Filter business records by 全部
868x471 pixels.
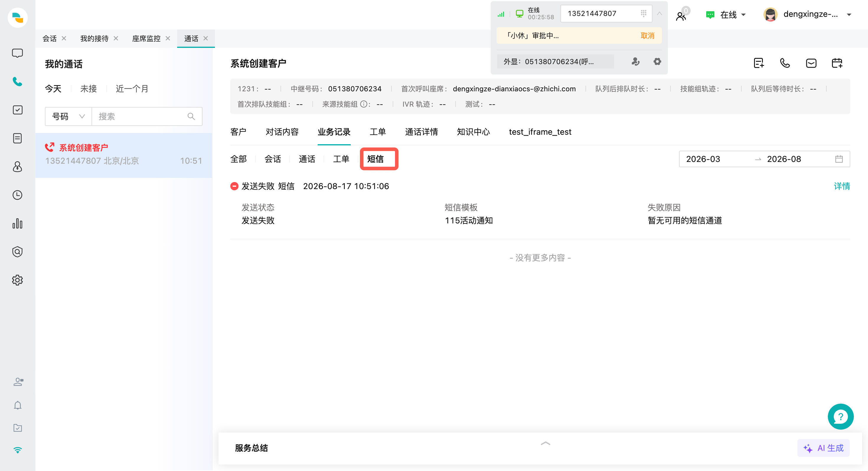pos(238,159)
